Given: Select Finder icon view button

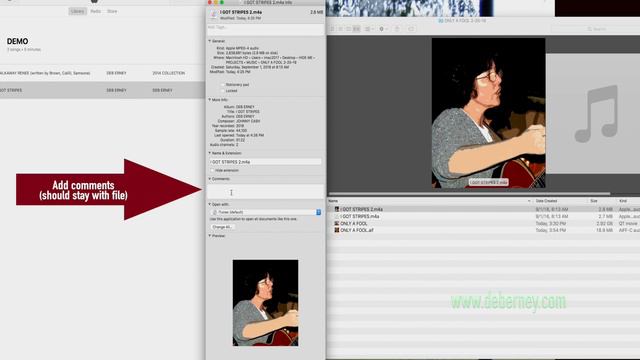Looking at the screenshot, I should 333,29.
